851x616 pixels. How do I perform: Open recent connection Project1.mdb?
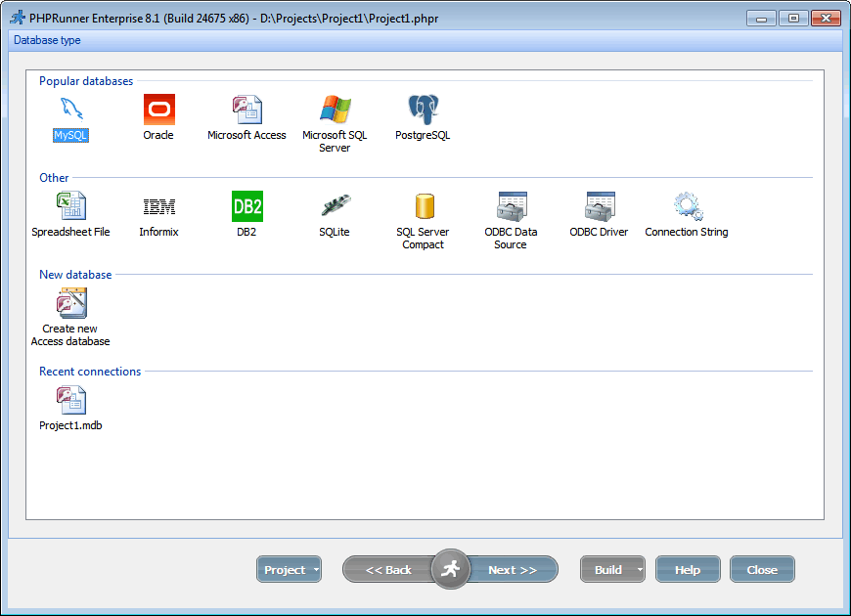coord(70,401)
